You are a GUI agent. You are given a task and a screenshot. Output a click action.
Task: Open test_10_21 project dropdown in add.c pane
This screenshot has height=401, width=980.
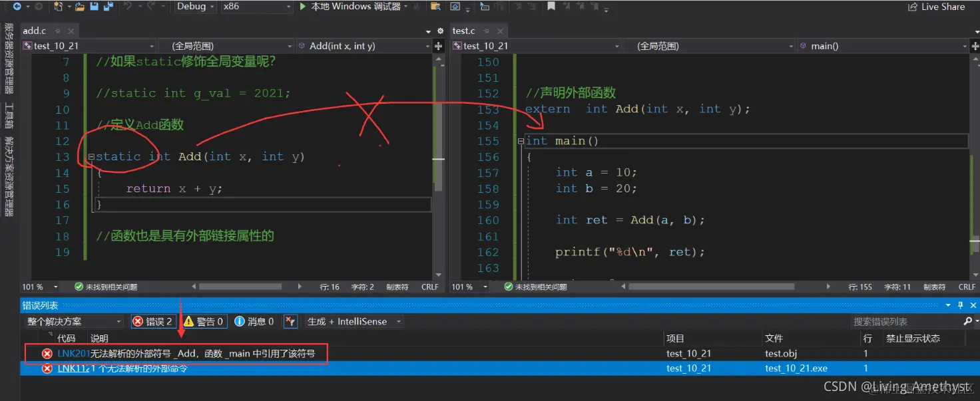(x=89, y=46)
